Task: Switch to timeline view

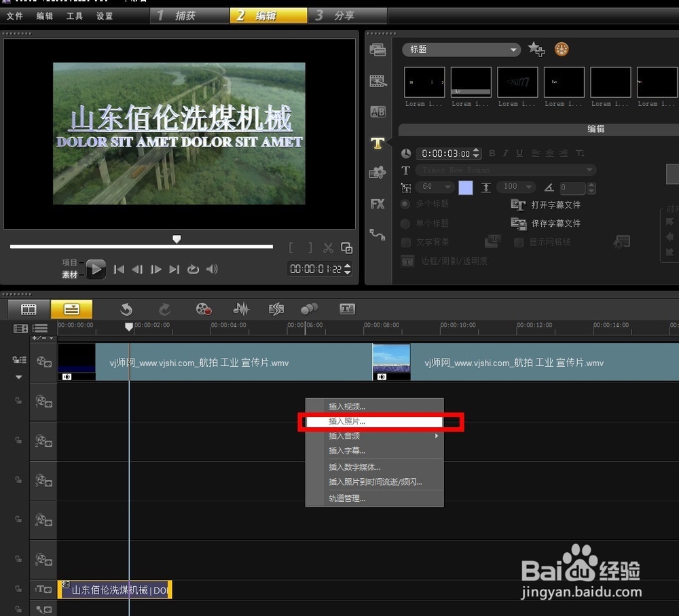Action: coord(71,309)
